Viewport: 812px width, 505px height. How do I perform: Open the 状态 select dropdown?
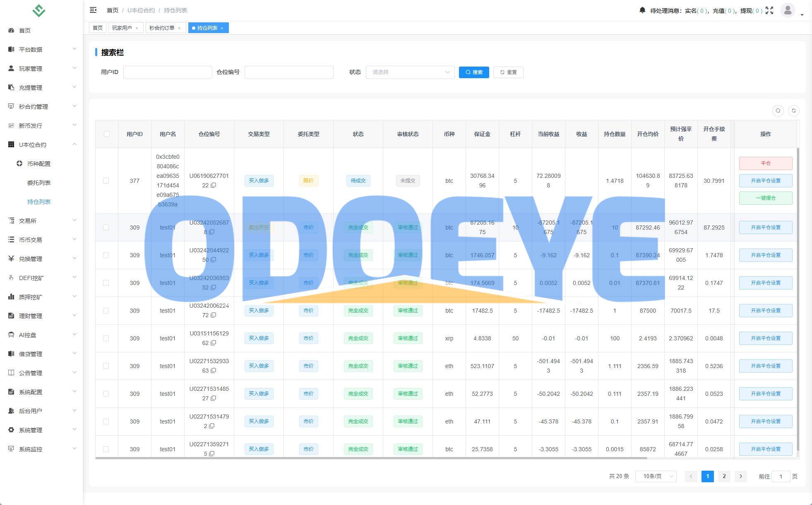[x=410, y=72]
